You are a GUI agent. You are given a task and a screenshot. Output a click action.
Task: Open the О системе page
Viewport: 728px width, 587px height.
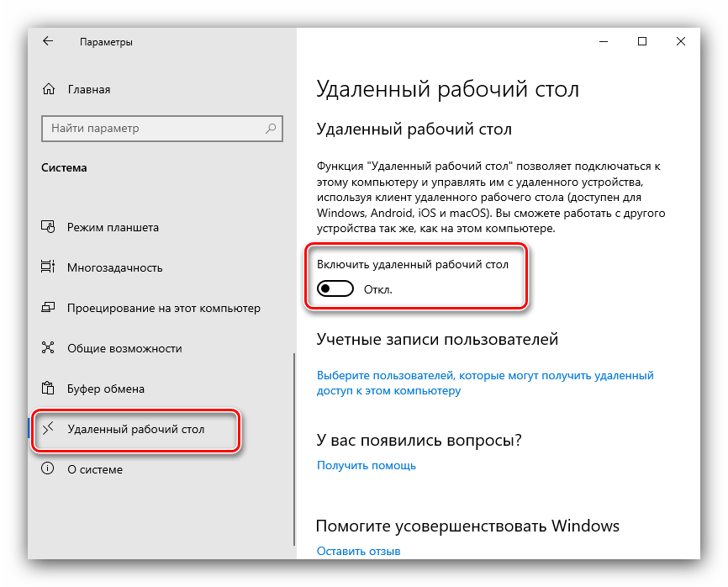tap(95, 469)
